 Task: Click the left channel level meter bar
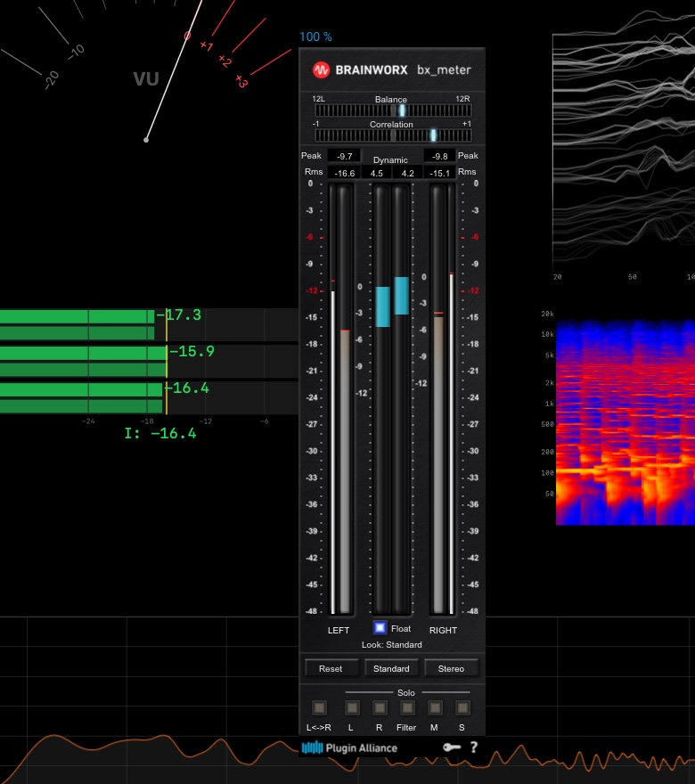pos(345,471)
